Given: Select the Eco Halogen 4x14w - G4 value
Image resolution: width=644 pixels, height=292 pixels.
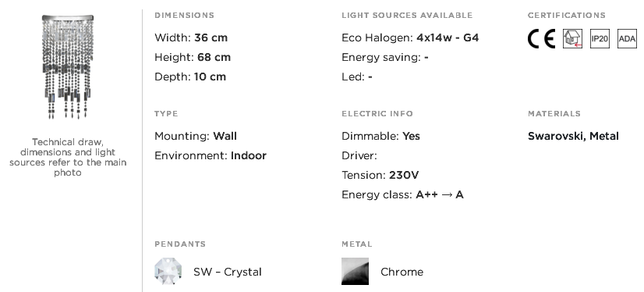Looking at the screenshot, I should 448,37.
